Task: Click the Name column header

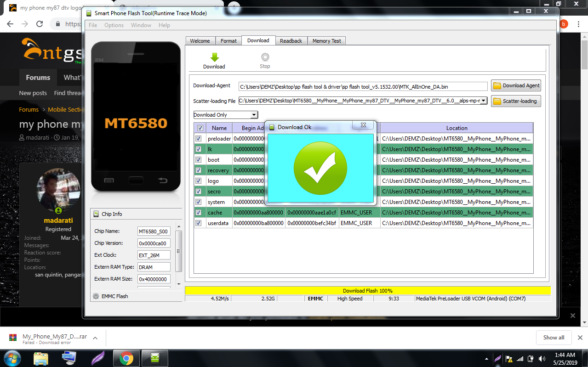Action: tap(219, 128)
